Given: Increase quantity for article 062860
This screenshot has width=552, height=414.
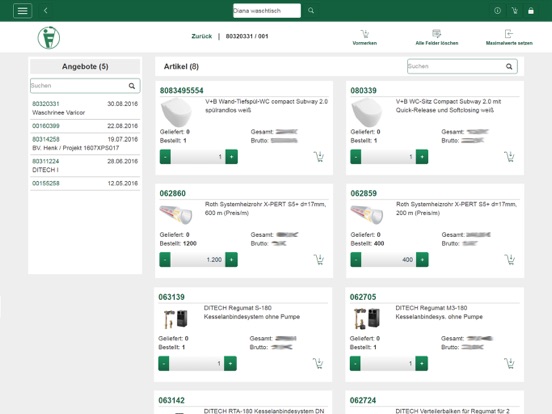Looking at the screenshot, I should click(231, 259).
